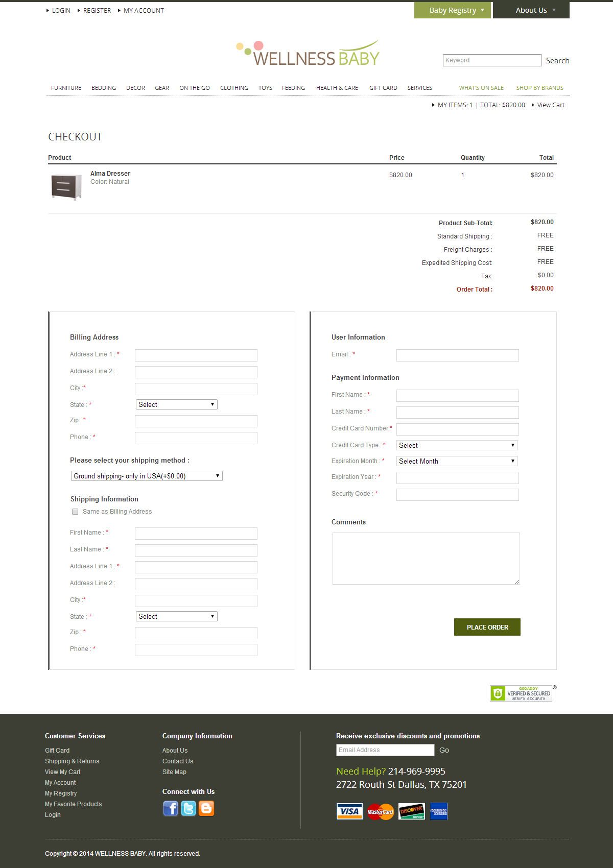Open the billing State dropdown

(177, 404)
